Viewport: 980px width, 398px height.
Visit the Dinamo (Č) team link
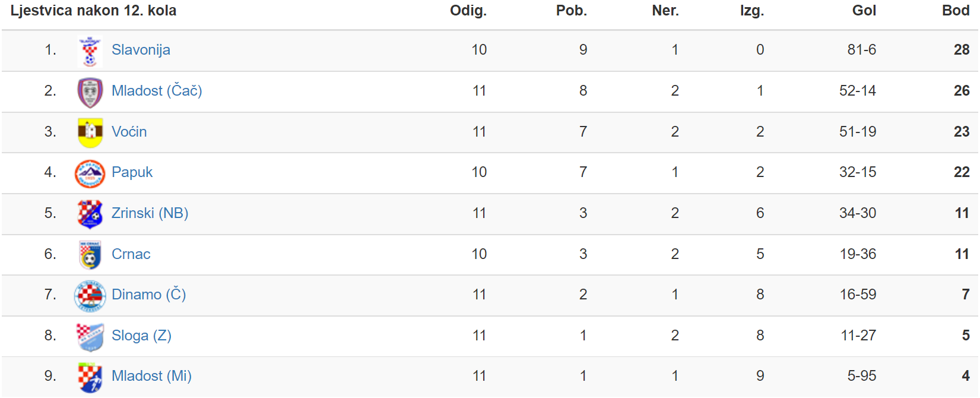click(x=148, y=295)
